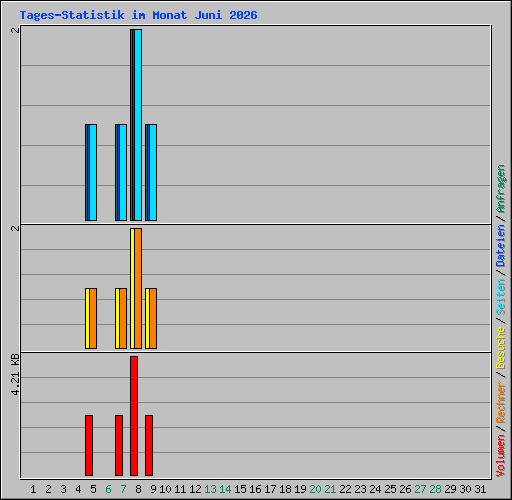Click the red Volumen bar for day 8

pyautogui.click(x=134, y=416)
